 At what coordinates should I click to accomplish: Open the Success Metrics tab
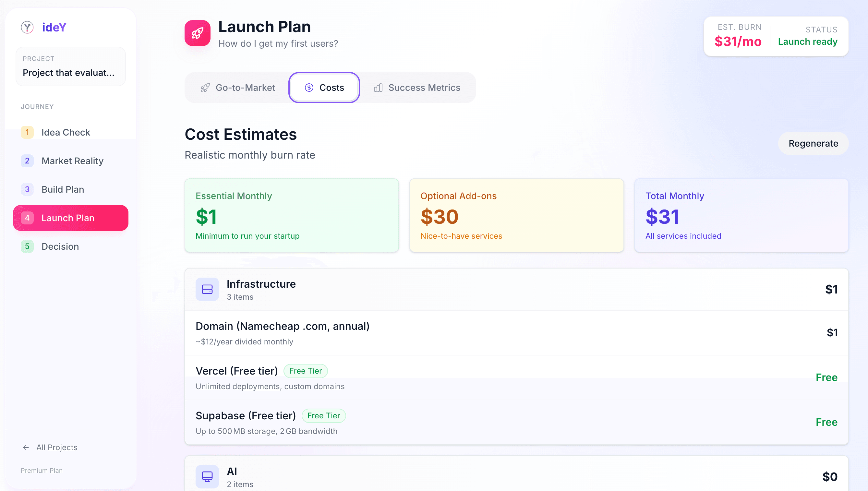(x=424, y=87)
